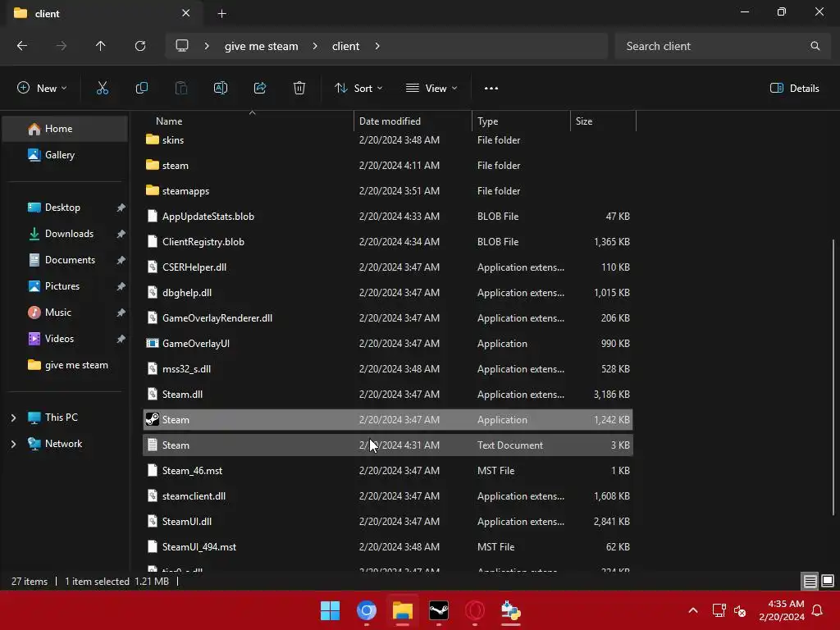Sort by Size column header
840x630 pixels.
603,121
